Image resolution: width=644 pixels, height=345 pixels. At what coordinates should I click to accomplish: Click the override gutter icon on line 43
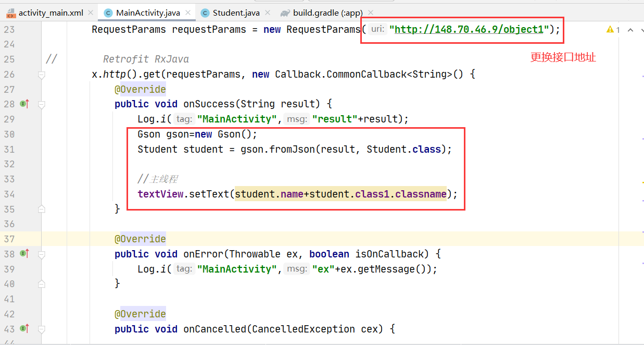(x=24, y=329)
